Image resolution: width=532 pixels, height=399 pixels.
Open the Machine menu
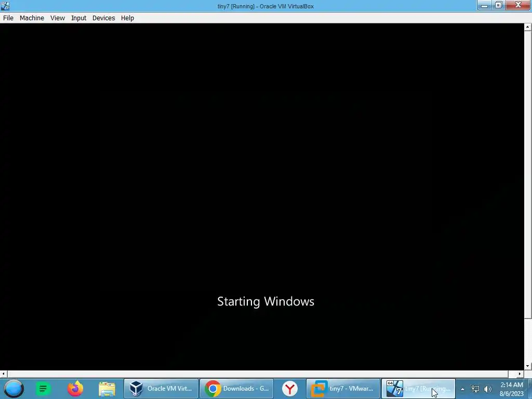pyautogui.click(x=32, y=18)
